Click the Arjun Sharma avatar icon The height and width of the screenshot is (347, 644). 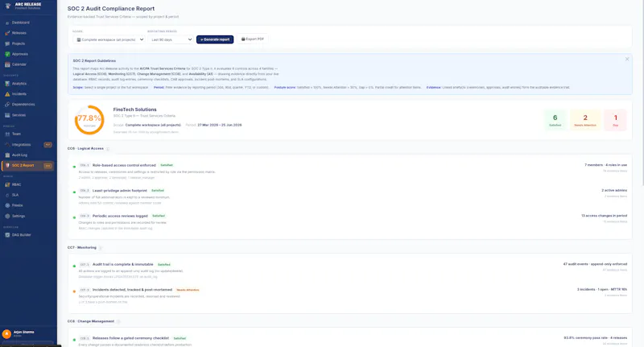tap(6, 334)
